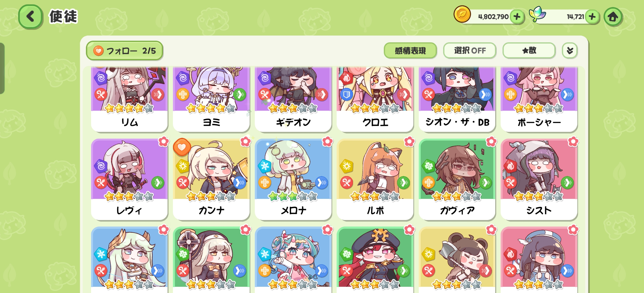This screenshot has height=293, width=644.
Task: Add crystal currency with plus icon
Action: (x=592, y=17)
